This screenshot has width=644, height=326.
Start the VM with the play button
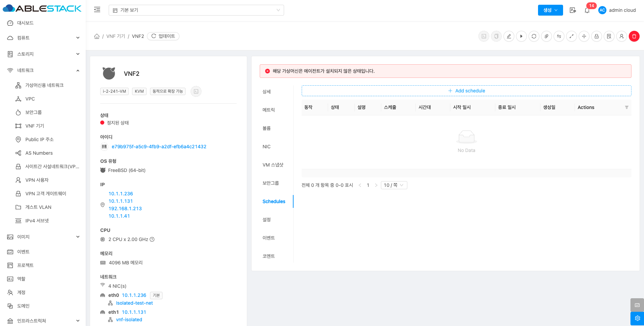pyautogui.click(x=521, y=36)
